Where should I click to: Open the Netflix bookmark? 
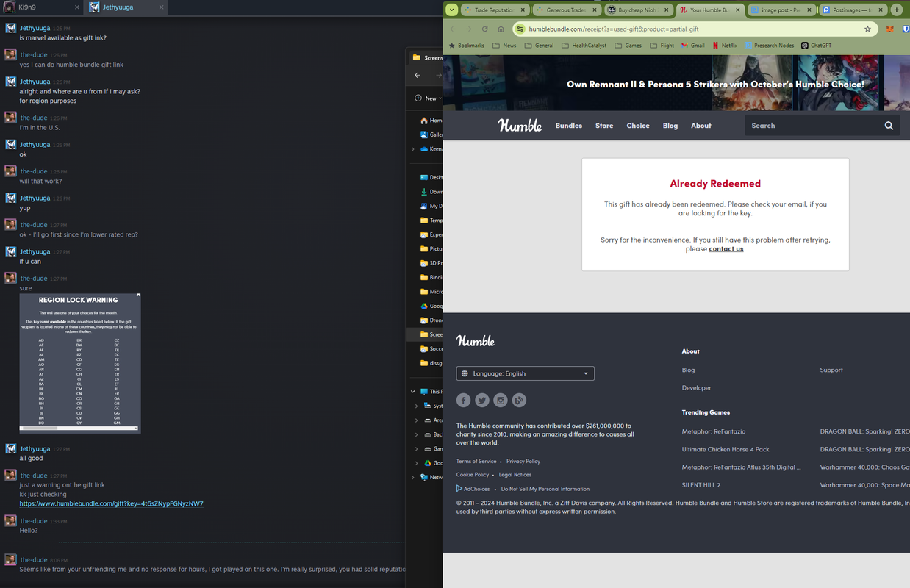click(x=724, y=46)
